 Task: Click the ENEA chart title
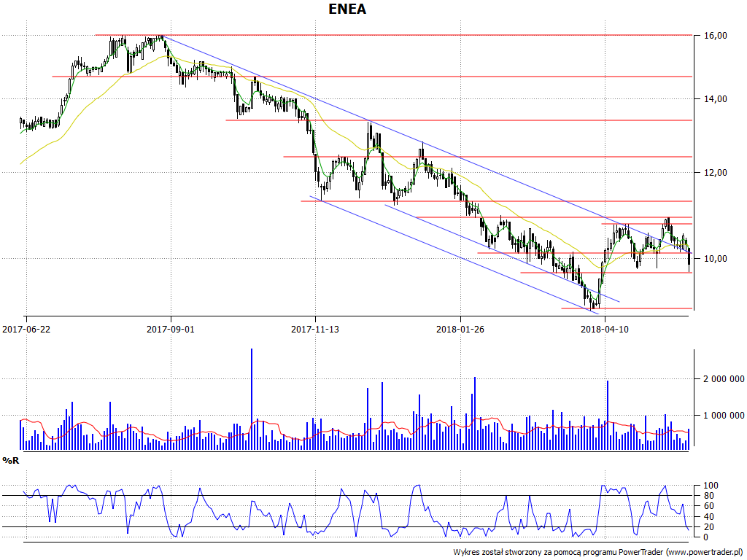tap(347, 9)
